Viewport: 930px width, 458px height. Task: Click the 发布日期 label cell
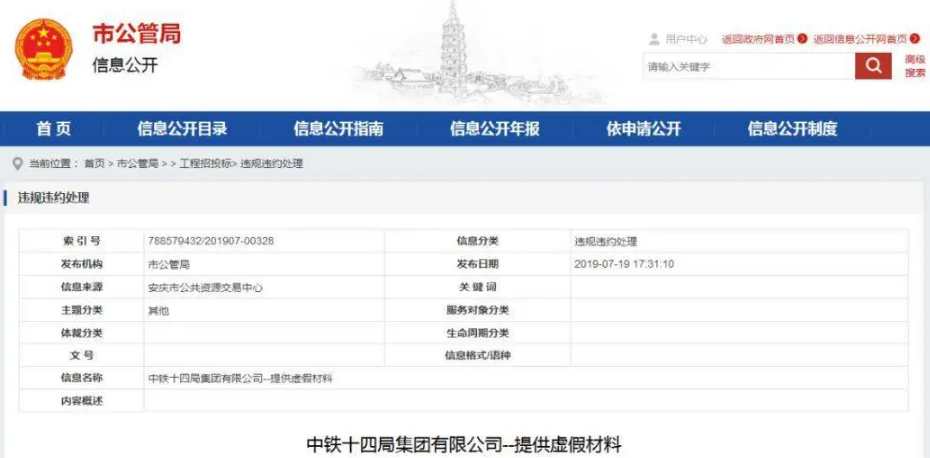pyautogui.click(x=477, y=264)
